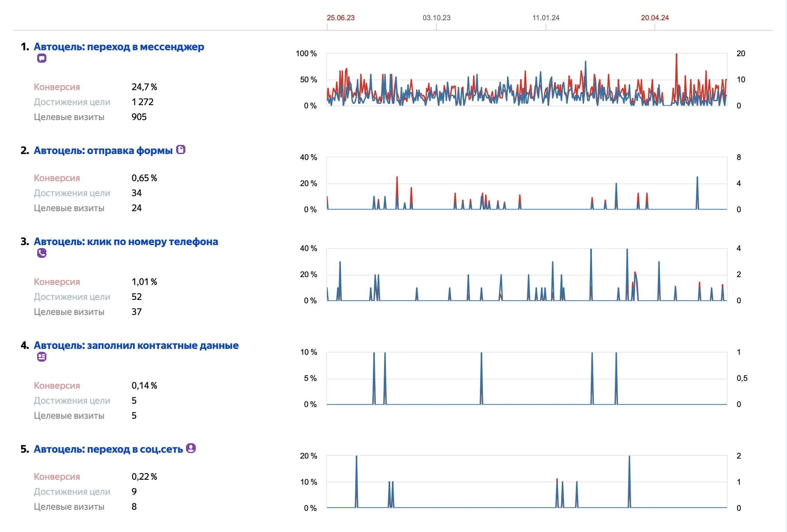Click target visits value 905
This screenshot has width=787, height=532.
pos(139,117)
